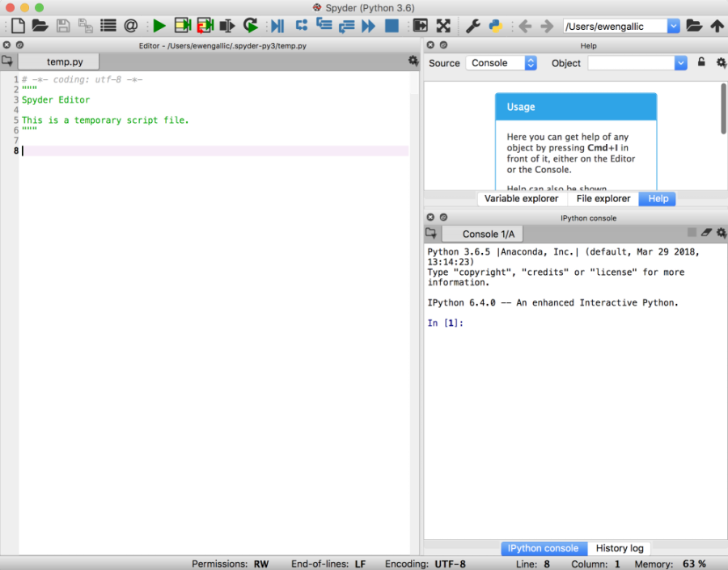728x570 pixels.
Task: Switch to the Variable explorer tab
Action: 521,199
